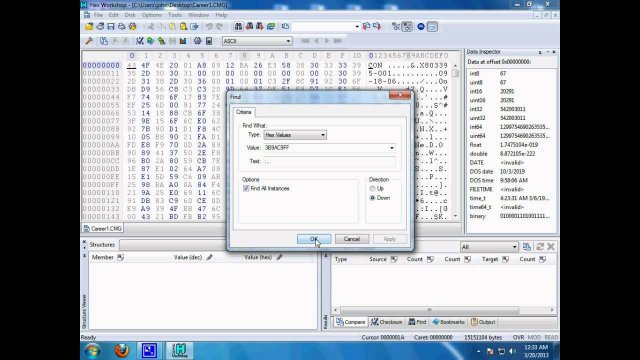The width and height of the screenshot is (640, 360).
Task: Click the Find binoculars toolbar icon
Action: (238, 27)
